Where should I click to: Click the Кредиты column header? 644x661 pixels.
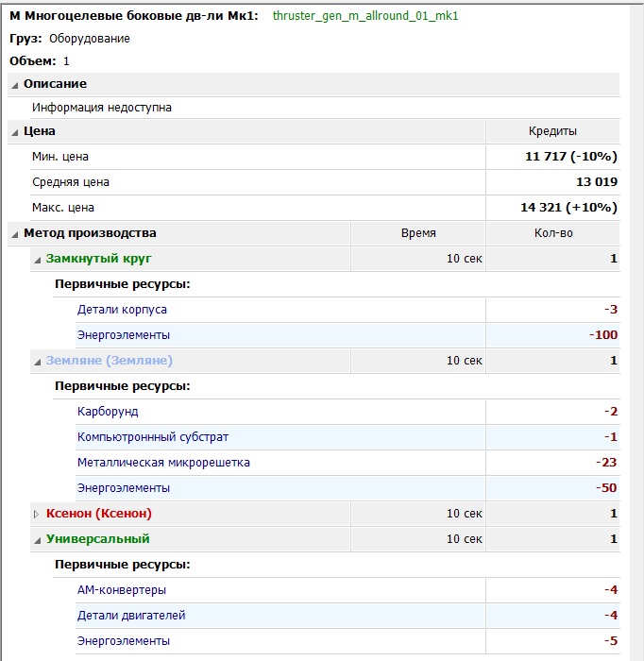coord(552,131)
